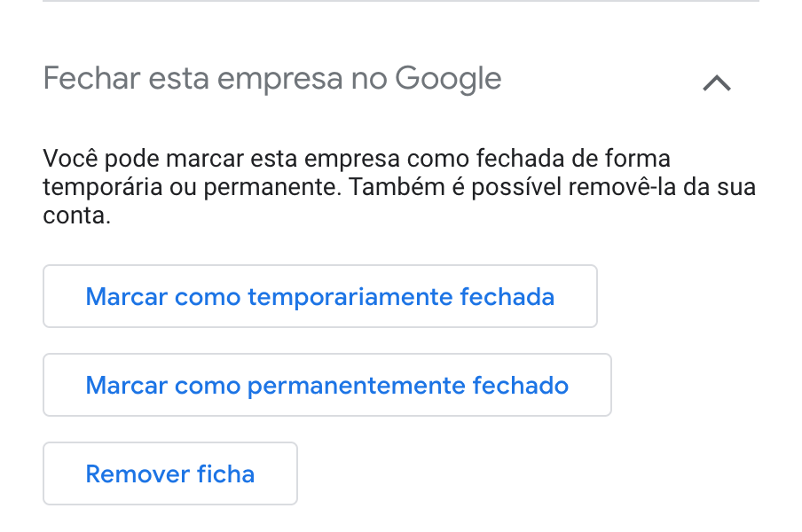The width and height of the screenshot is (802, 532).
Task: Choose 'Marcar como temporariamente fechada'
Action: (x=319, y=296)
